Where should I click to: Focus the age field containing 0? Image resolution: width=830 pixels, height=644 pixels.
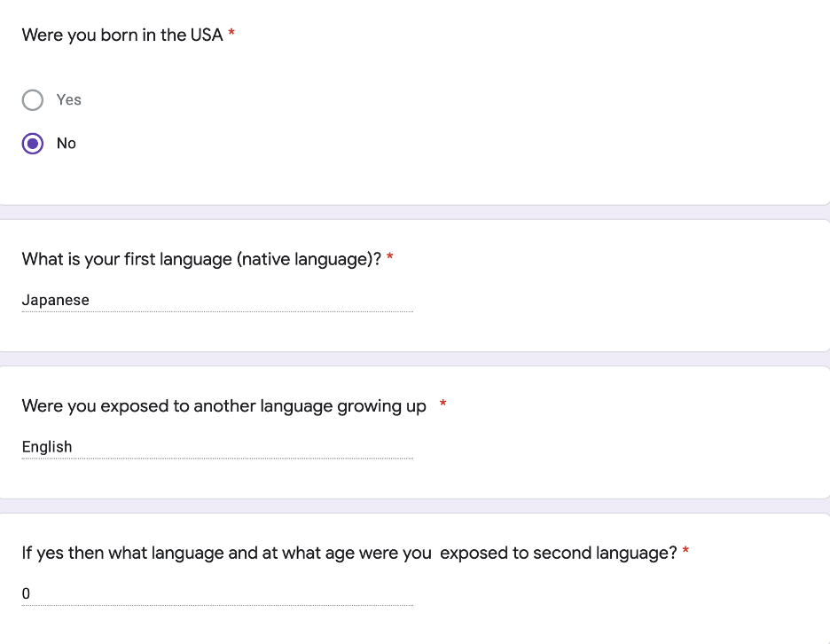(x=217, y=593)
